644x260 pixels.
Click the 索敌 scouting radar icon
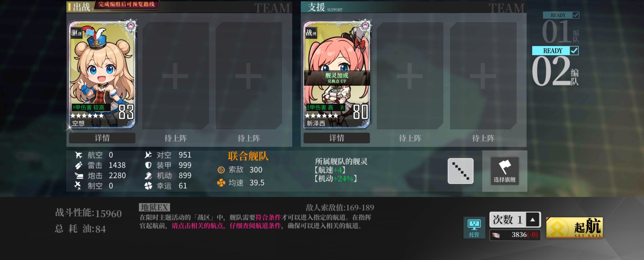coord(221,170)
